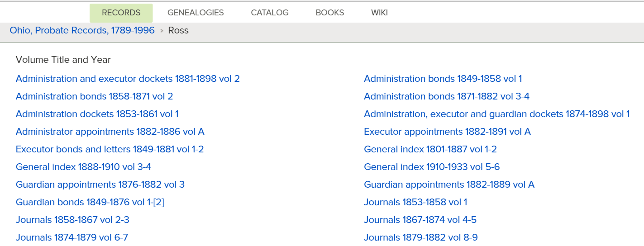View Administrator appointments 1882-1886 vol A
This screenshot has height=246, width=644.
tap(110, 132)
